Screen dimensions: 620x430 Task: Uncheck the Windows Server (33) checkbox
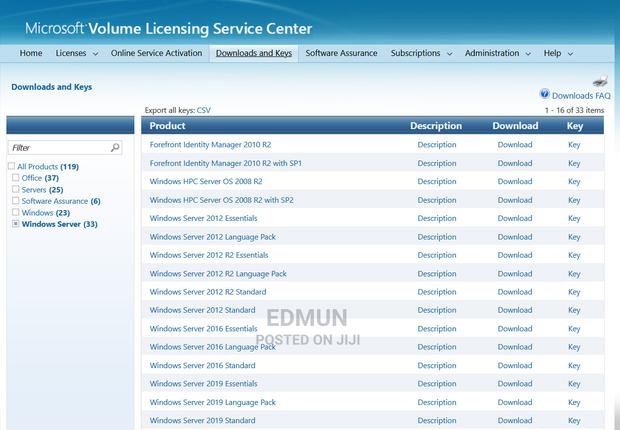[15, 224]
